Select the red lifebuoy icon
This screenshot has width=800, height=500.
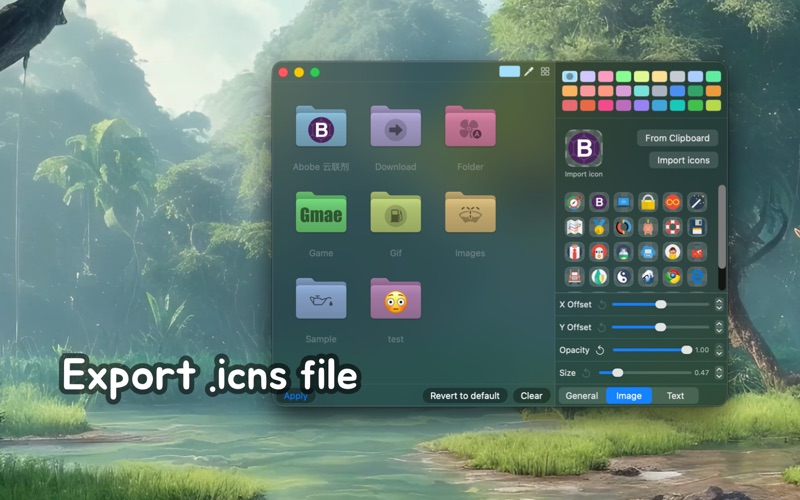(x=672, y=227)
